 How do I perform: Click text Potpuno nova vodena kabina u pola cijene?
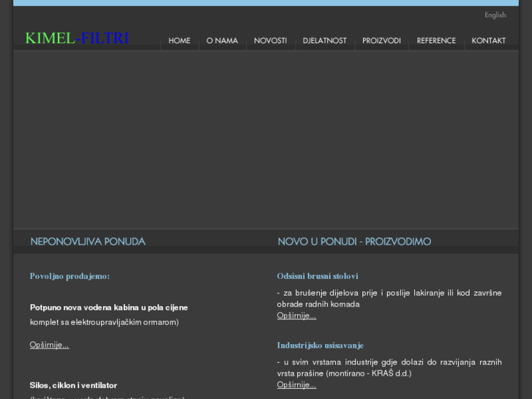point(109,307)
